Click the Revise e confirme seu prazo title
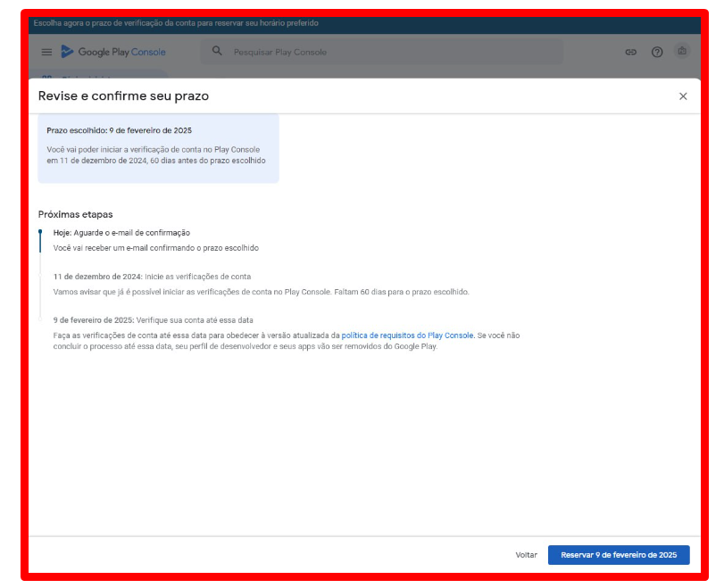Viewport: 724px width, 588px height. [x=123, y=95]
